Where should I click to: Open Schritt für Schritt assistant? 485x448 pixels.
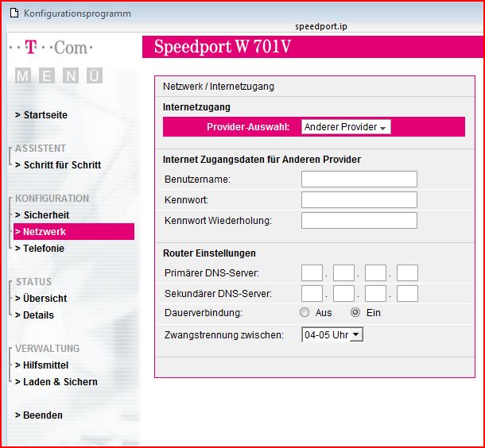coord(58,165)
